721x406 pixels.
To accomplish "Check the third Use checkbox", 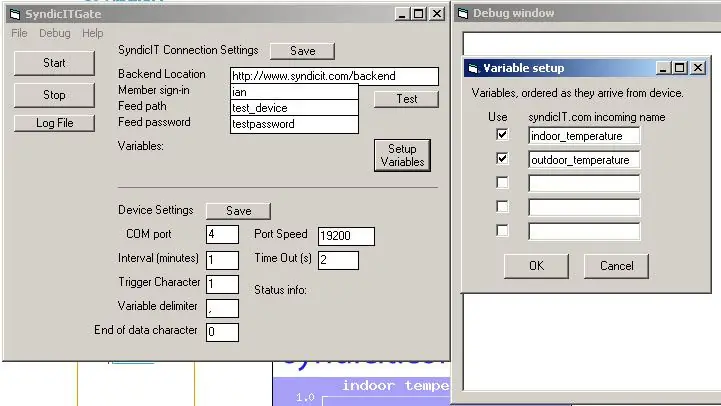I will pyautogui.click(x=502, y=183).
